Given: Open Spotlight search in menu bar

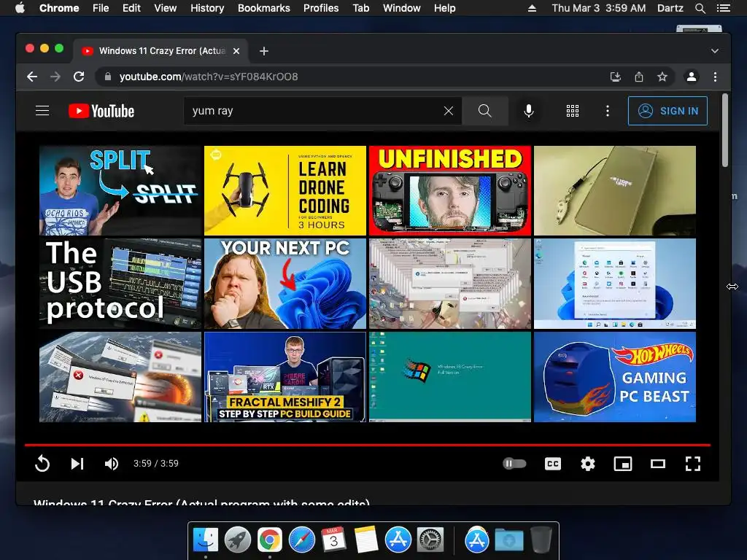Looking at the screenshot, I should click(x=700, y=8).
